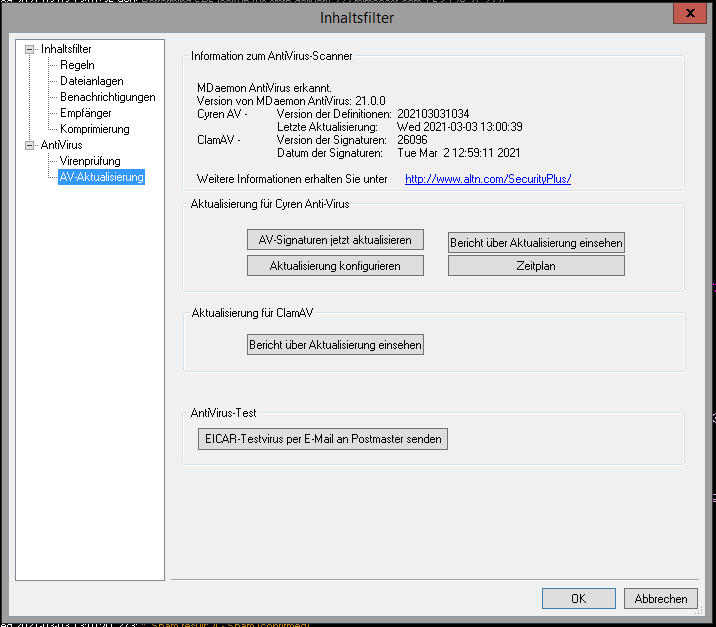Click the AntiVirus tree item
Viewport: 716px width, 627px height.
tap(61, 145)
